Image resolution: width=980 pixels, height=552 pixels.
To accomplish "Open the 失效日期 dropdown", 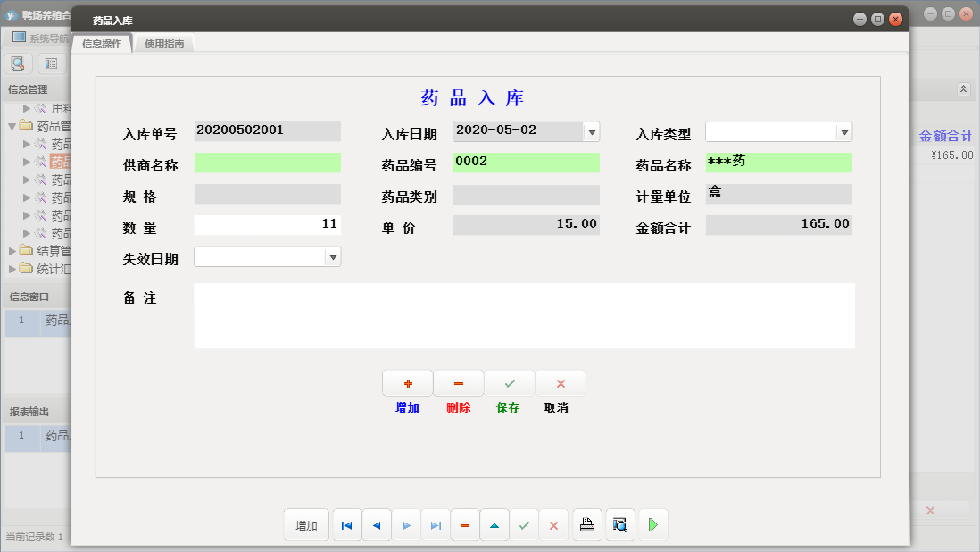I will 333,256.
